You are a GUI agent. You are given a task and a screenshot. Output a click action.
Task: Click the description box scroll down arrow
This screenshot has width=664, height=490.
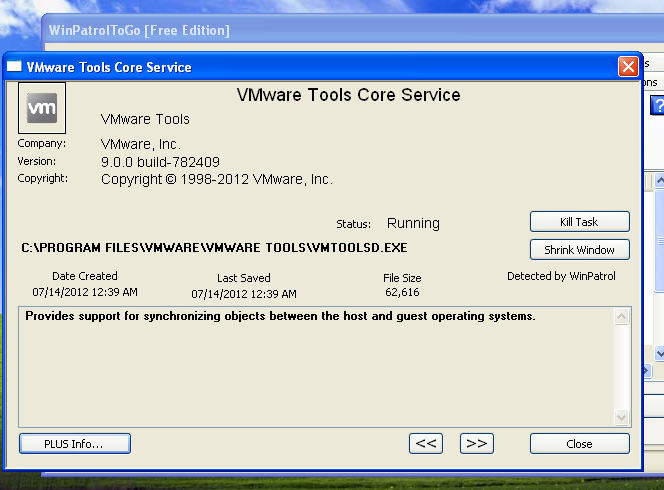[x=622, y=417]
